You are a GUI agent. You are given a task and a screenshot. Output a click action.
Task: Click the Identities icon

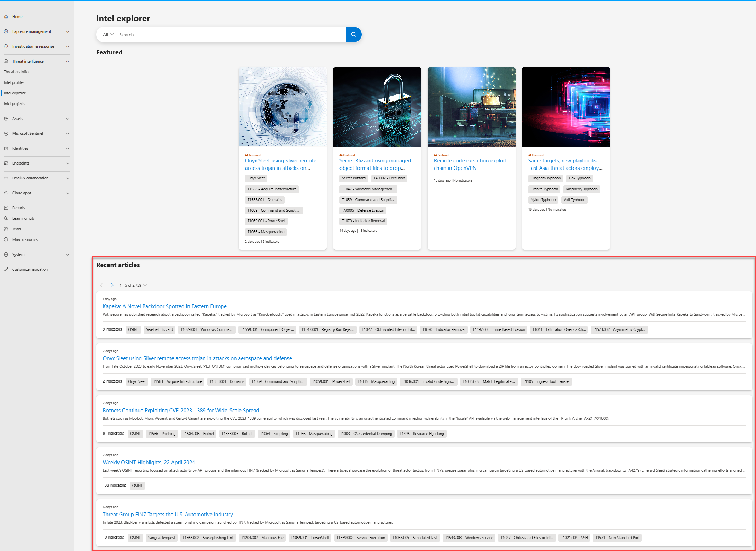(x=6, y=148)
